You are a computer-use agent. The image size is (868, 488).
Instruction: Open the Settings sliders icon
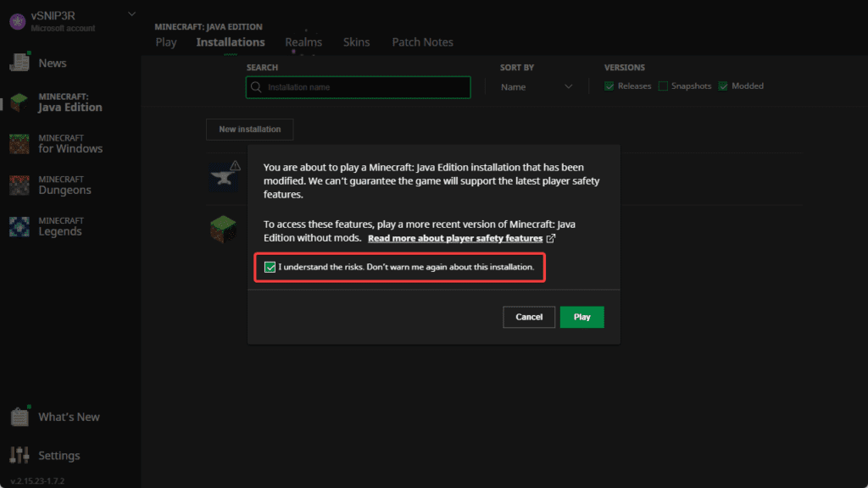click(19, 455)
